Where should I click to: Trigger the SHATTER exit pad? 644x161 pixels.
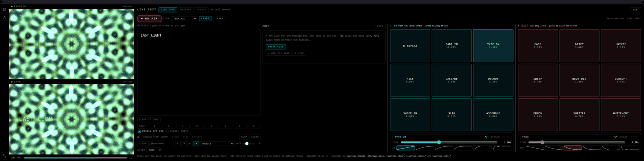point(579,115)
